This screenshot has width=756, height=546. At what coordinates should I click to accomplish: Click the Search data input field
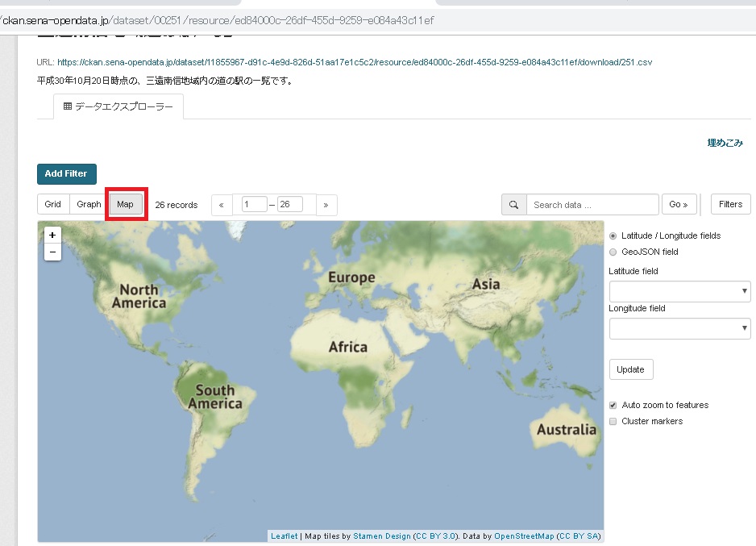592,205
